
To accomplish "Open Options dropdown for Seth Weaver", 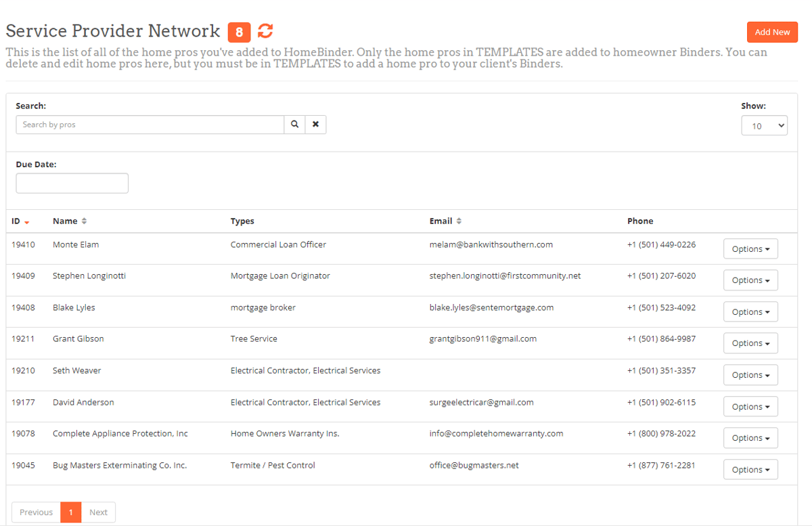I will (750, 375).
